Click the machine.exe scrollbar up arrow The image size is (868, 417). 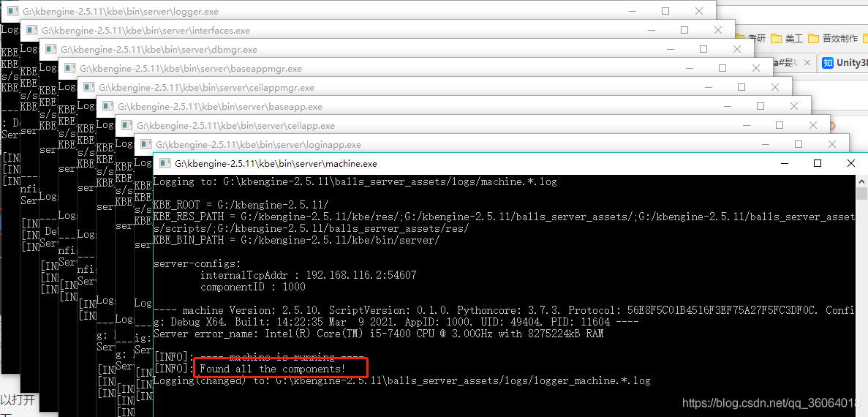pyautogui.click(x=862, y=181)
